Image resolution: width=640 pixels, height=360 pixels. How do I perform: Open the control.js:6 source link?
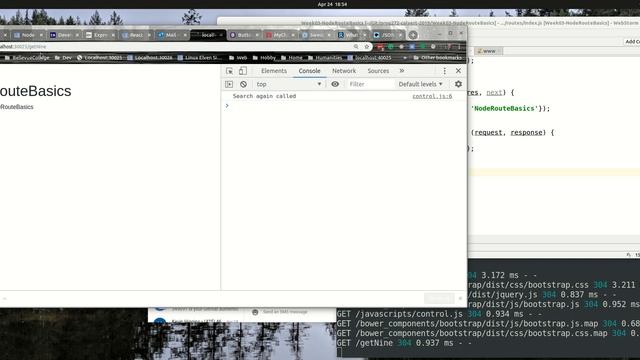(432, 96)
